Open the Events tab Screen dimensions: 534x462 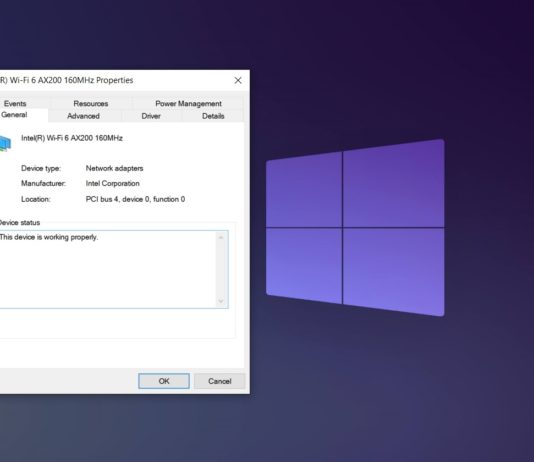pyautogui.click(x=15, y=103)
